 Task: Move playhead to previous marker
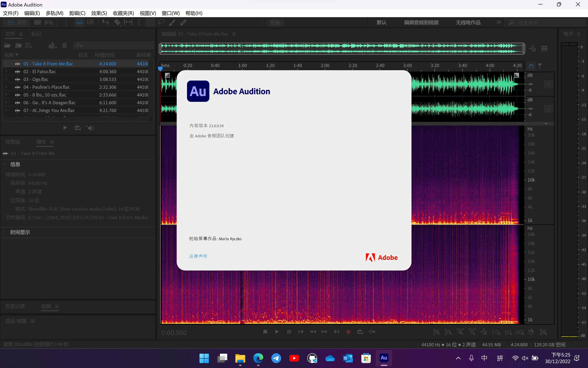(x=301, y=331)
